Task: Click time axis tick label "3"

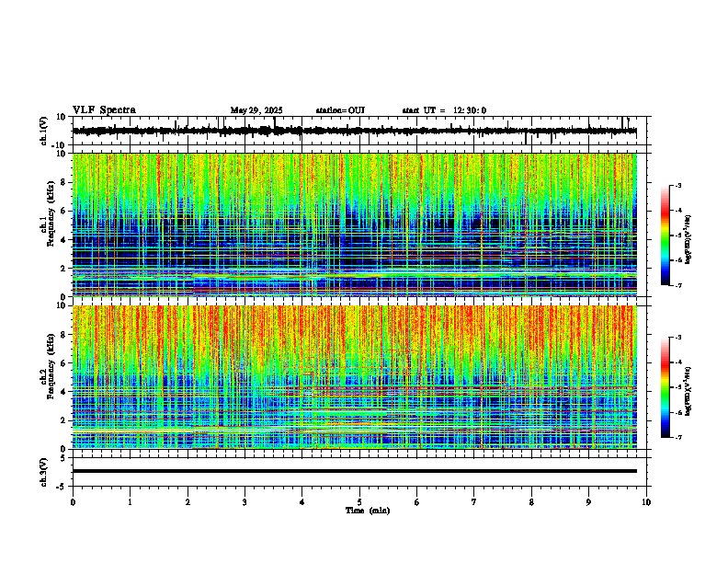Action: point(245,502)
